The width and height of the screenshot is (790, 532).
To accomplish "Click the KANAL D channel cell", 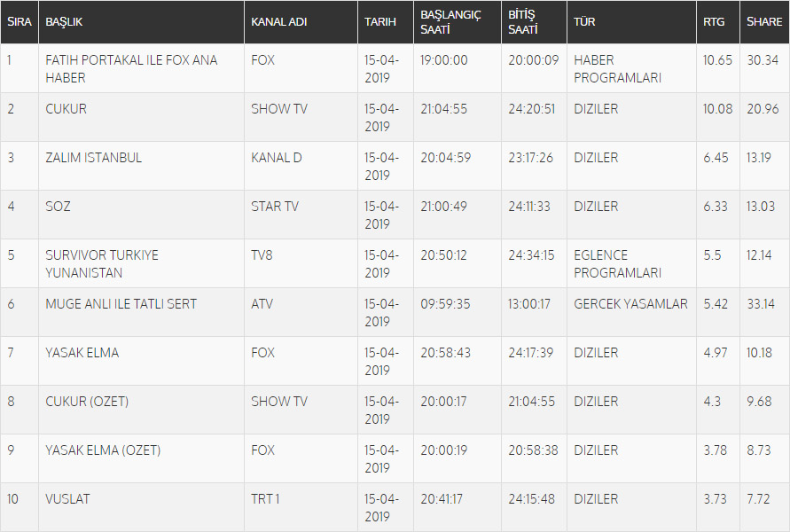I will (x=277, y=158).
